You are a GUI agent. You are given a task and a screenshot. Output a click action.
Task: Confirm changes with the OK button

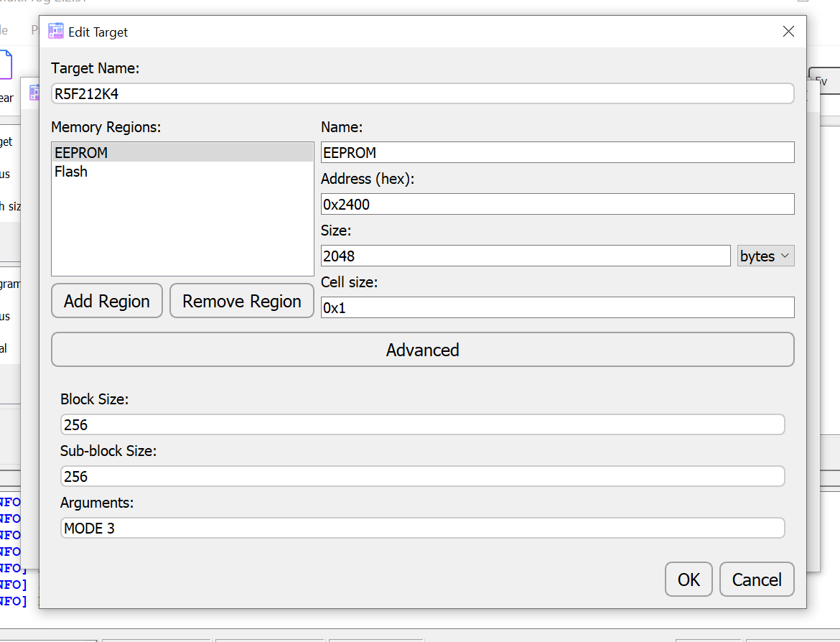688,579
